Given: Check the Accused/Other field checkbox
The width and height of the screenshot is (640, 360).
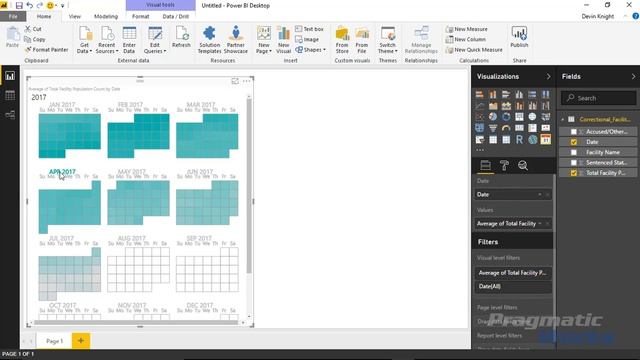Looking at the screenshot, I should [574, 132].
